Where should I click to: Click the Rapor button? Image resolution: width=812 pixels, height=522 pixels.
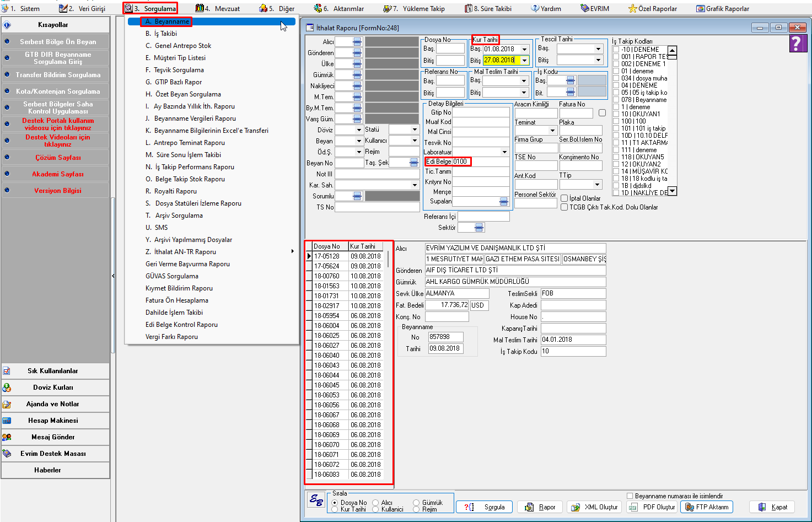click(x=540, y=507)
